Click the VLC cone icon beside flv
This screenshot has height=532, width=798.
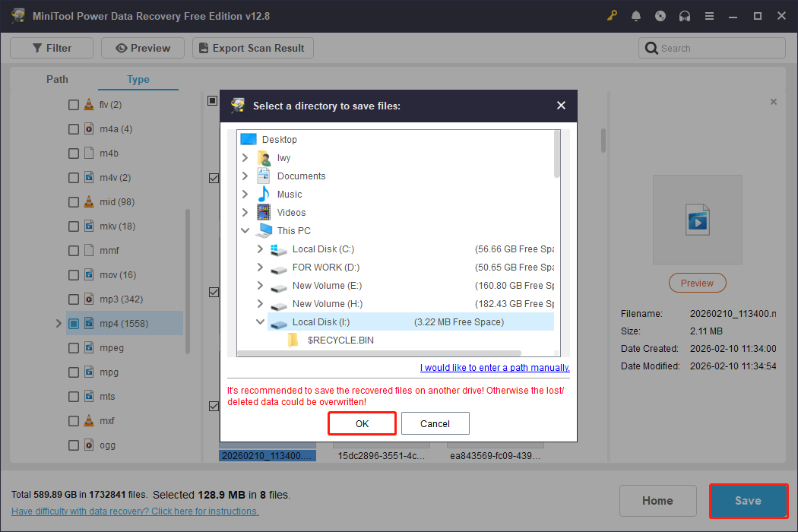pyautogui.click(x=87, y=104)
